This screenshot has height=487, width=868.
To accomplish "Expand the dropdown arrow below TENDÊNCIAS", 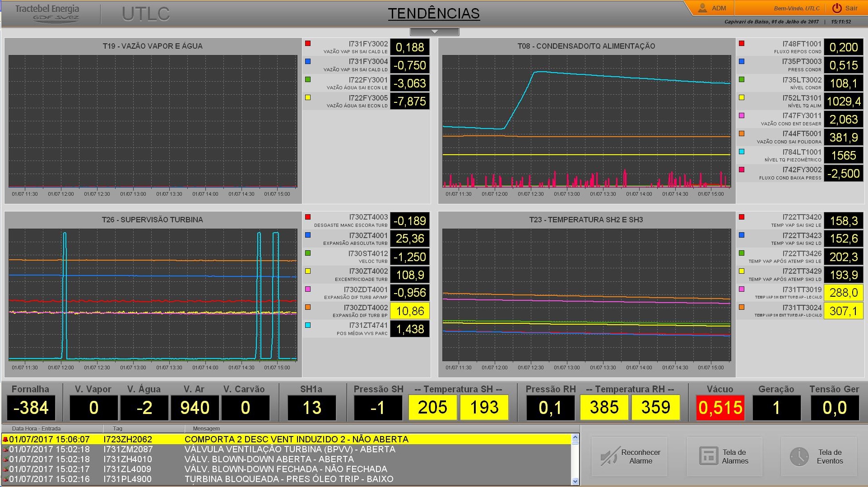I will pyautogui.click(x=434, y=32).
